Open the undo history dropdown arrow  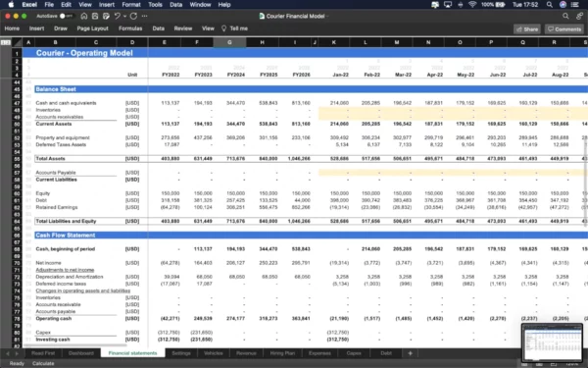(x=124, y=16)
